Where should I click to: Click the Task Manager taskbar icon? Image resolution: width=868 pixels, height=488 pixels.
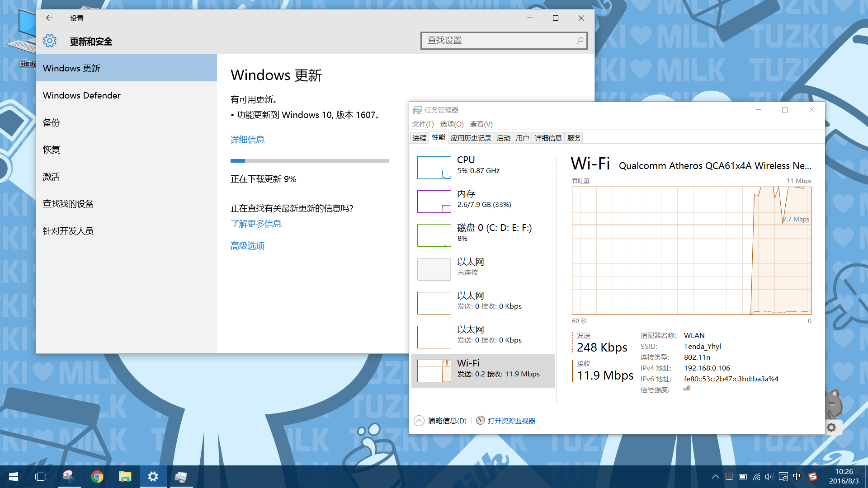(x=181, y=477)
